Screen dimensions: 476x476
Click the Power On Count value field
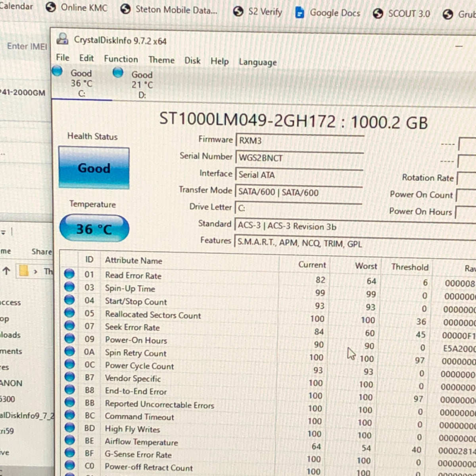click(466, 196)
